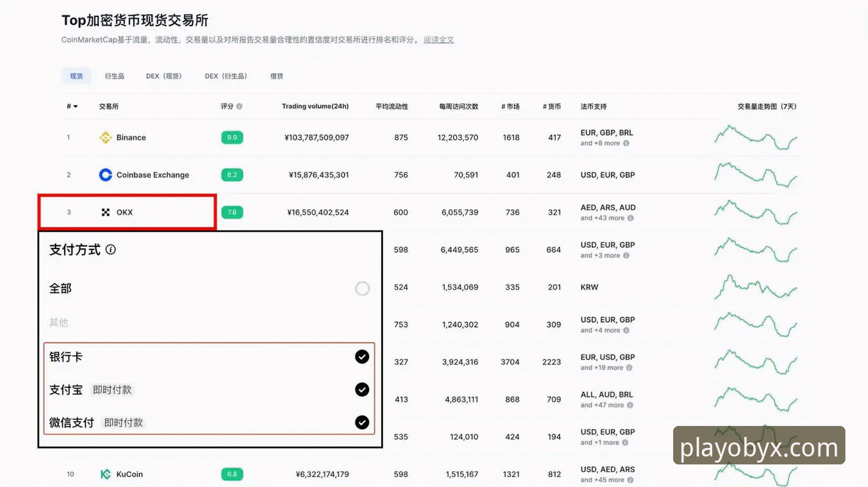868x487 pixels.
Task: Click info icon beside 'and +45 more'
Action: 630,480
